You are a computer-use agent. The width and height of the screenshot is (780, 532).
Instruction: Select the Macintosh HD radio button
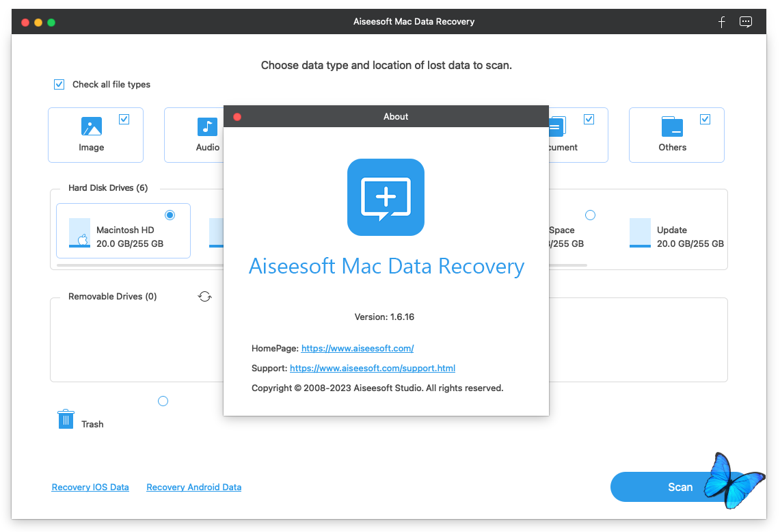coord(170,215)
